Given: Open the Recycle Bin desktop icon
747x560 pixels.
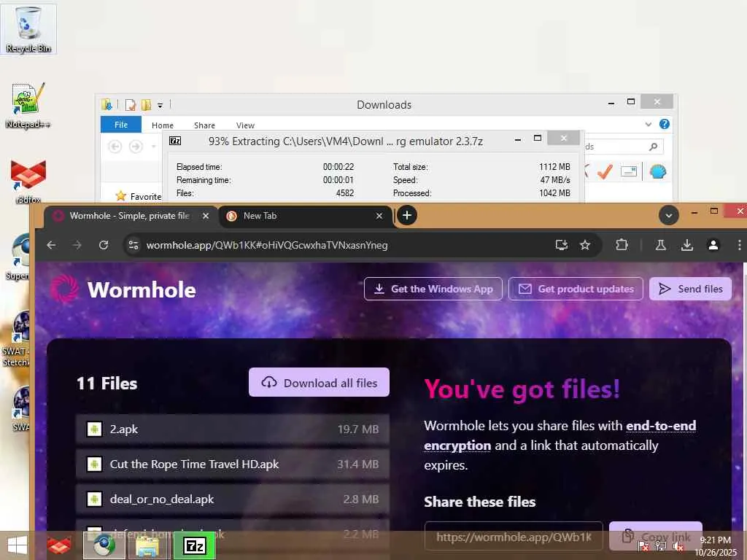Looking at the screenshot, I should tap(28, 28).
